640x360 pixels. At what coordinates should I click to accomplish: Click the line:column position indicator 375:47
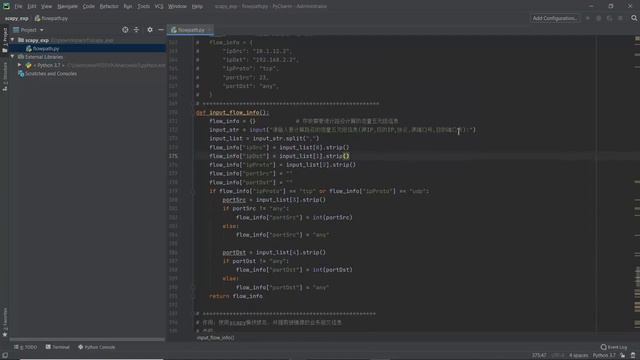click(539, 356)
